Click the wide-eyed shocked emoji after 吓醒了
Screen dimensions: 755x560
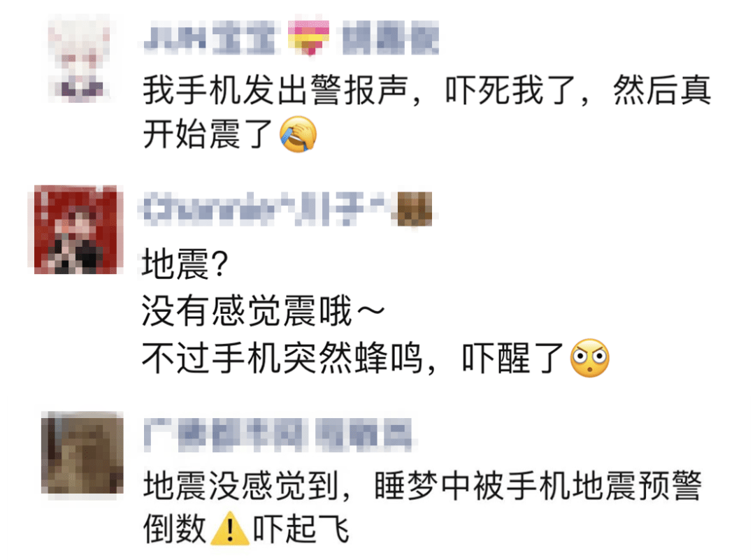(590, 358)
